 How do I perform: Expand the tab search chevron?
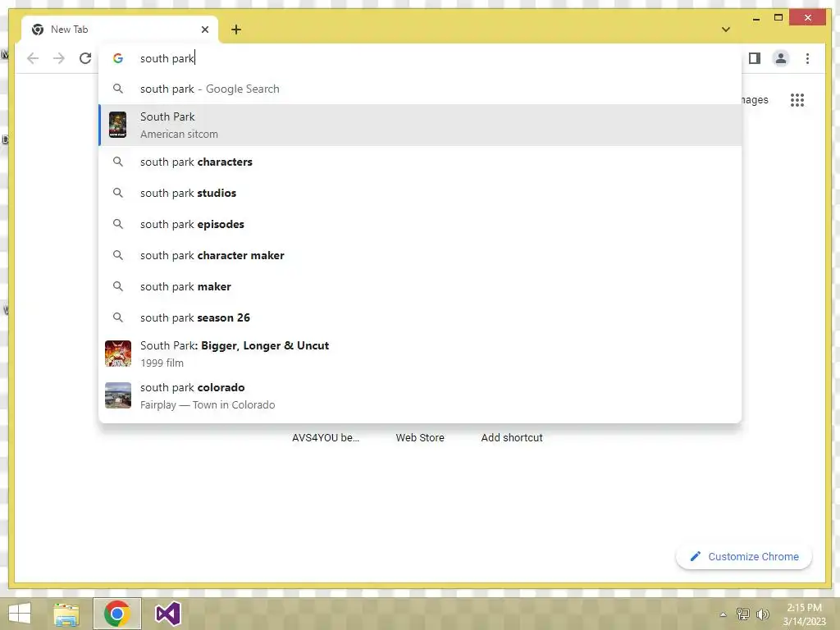[725, 30]
